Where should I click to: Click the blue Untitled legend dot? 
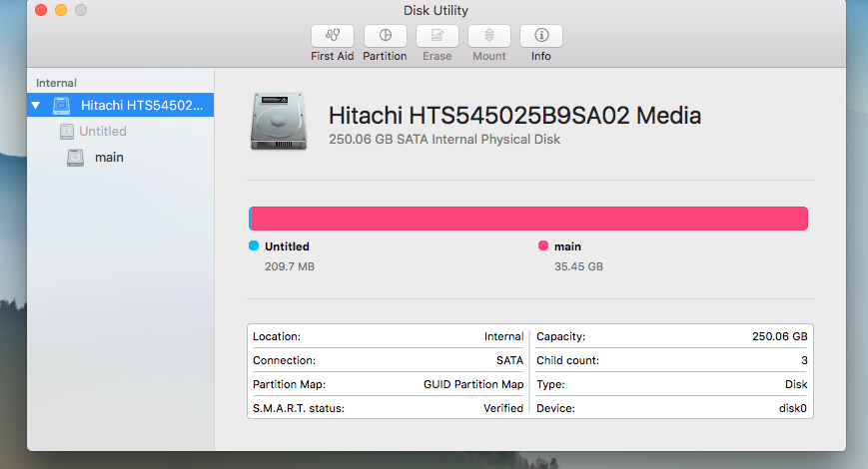pos(254,245)
